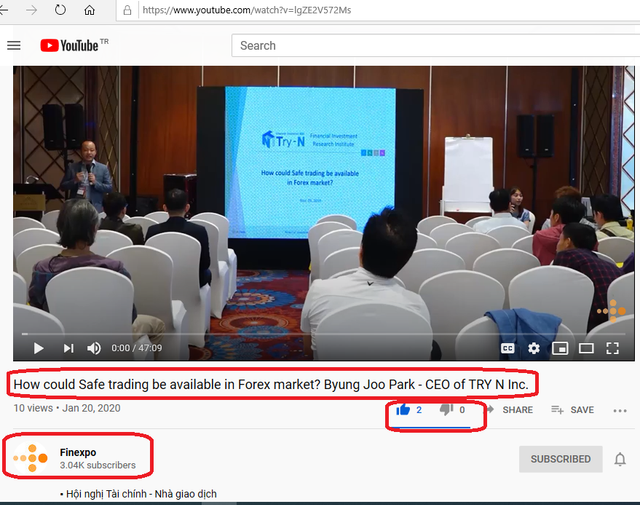Go to browser home page icon
The height and width of the screenshot is (505, 640).
pyautogui.click(x=89, y=10)
